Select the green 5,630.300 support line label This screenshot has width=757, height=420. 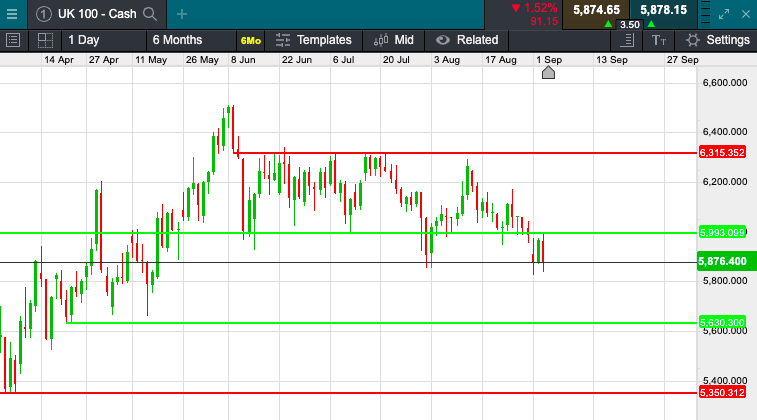click(x=722, y=322)
